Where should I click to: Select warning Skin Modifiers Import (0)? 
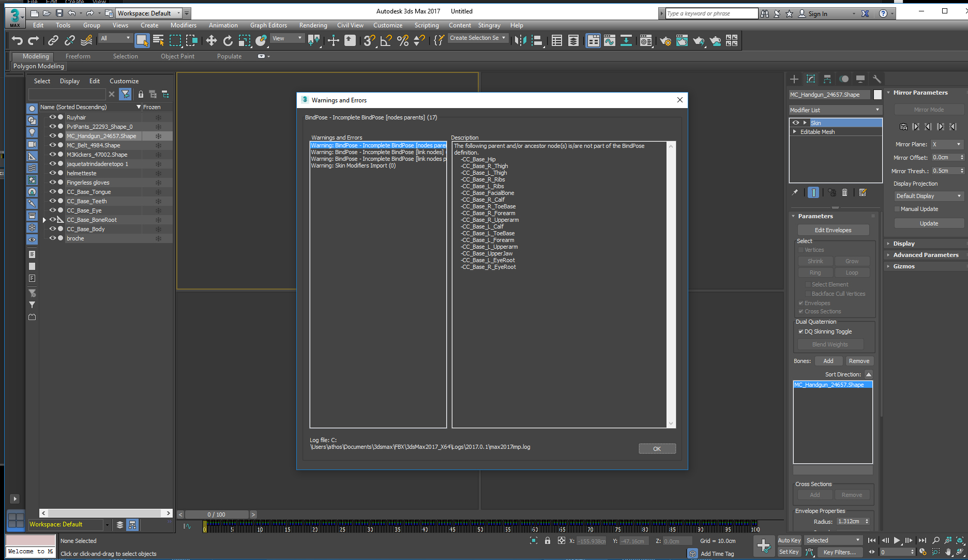(353, 165)
